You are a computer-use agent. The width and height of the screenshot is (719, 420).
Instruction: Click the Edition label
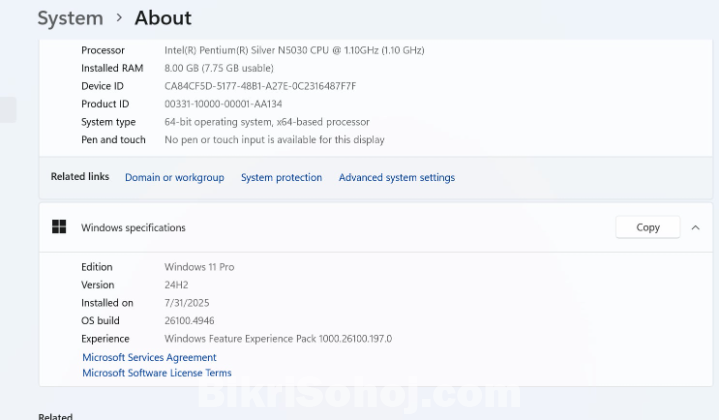97,267
